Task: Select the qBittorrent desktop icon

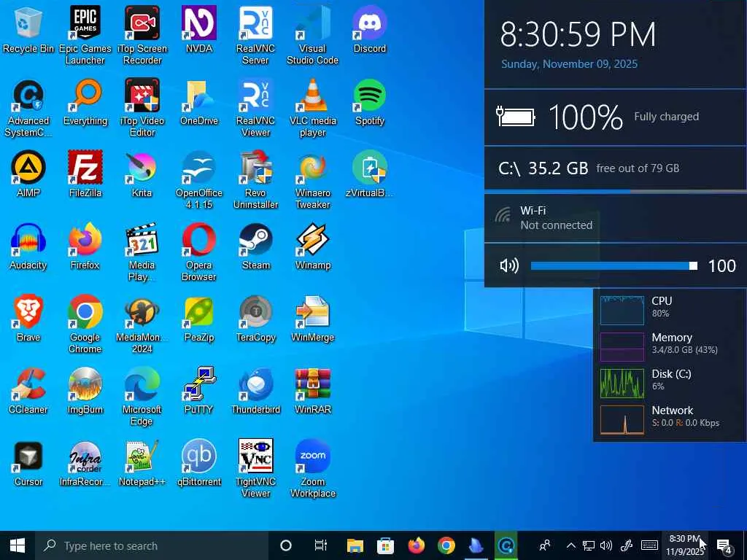Action: [x=199, y=463]
